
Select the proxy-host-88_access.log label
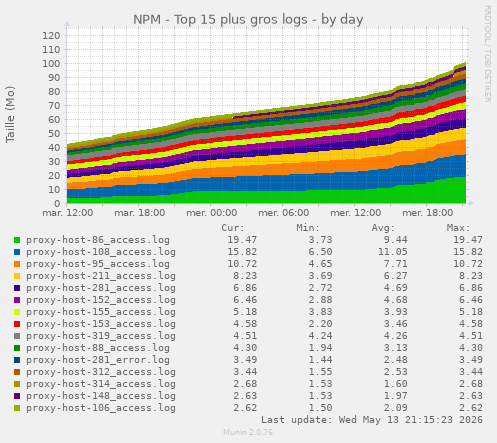click(x=98, y=348)
